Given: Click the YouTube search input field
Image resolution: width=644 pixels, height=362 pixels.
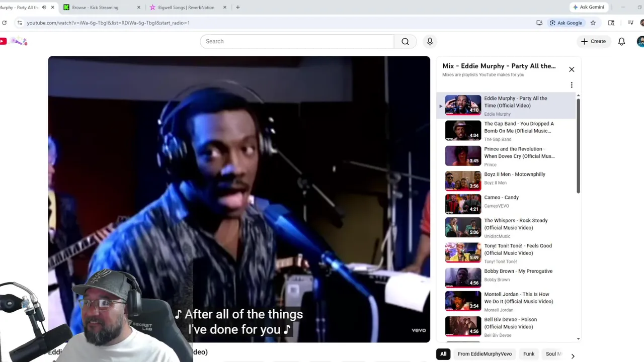Looking at the screenshot, I should coord(297,41).
